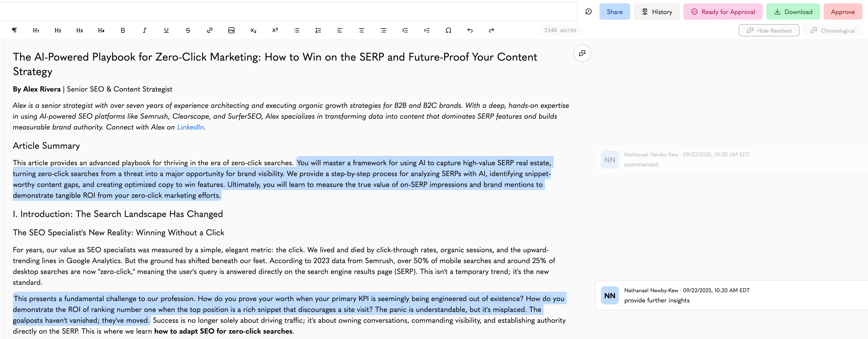Approve the document
The height and width of the screenshot is (339, 868).
click(843, 12)
